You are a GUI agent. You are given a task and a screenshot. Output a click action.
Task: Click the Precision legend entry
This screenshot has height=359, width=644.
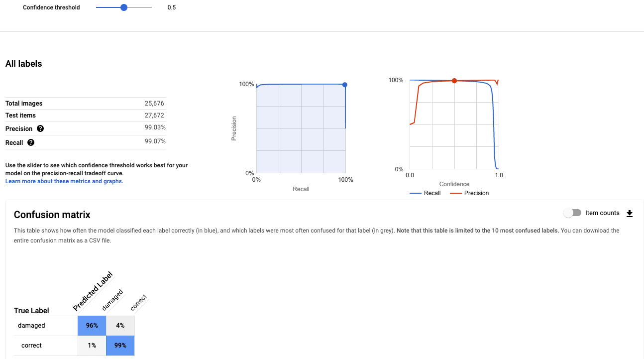click(469, 193)
